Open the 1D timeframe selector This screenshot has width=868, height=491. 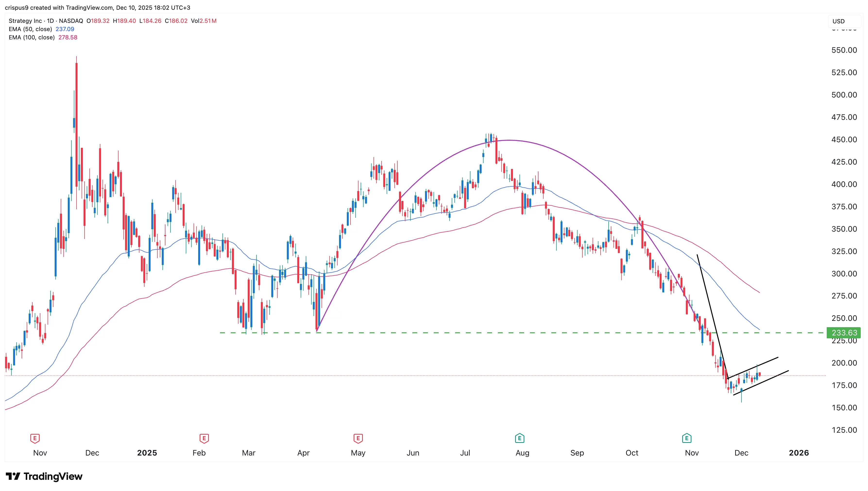51,21
